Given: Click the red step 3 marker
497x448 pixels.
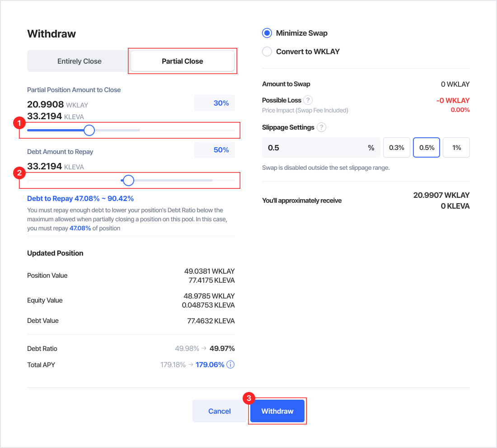Looking at the screenshot, I should [x=248, y=398].
